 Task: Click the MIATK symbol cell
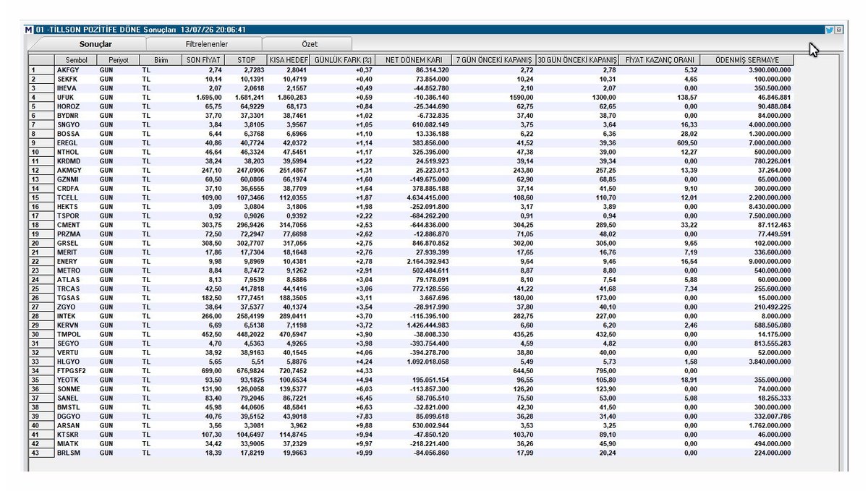pos(76,443)
